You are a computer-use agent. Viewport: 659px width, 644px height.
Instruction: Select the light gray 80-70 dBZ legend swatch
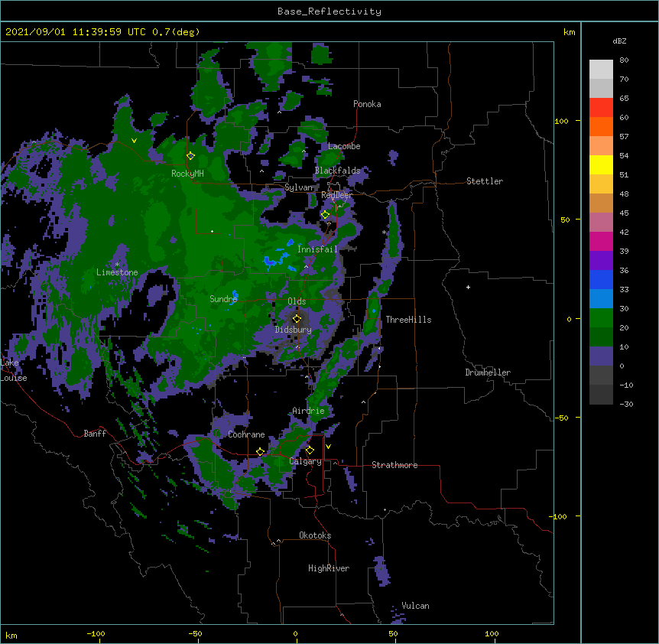[x=601, y=70]
